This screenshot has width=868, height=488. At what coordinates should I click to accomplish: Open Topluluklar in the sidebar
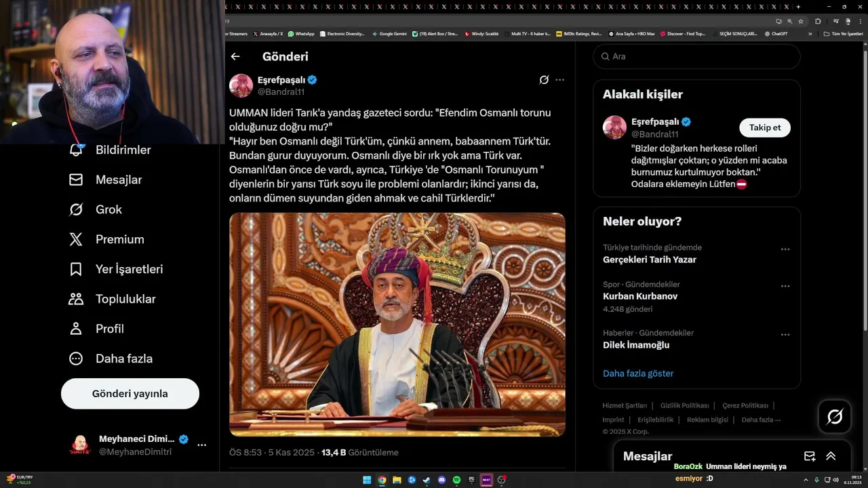click(125, 299)
